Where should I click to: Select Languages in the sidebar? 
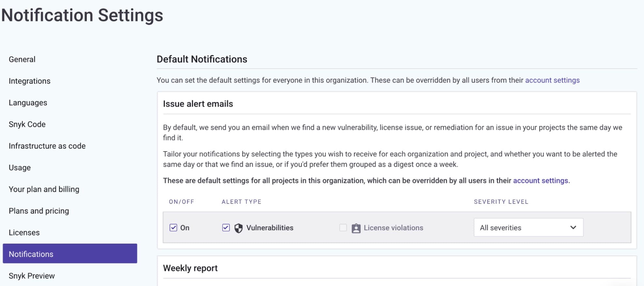coord(28,103)
